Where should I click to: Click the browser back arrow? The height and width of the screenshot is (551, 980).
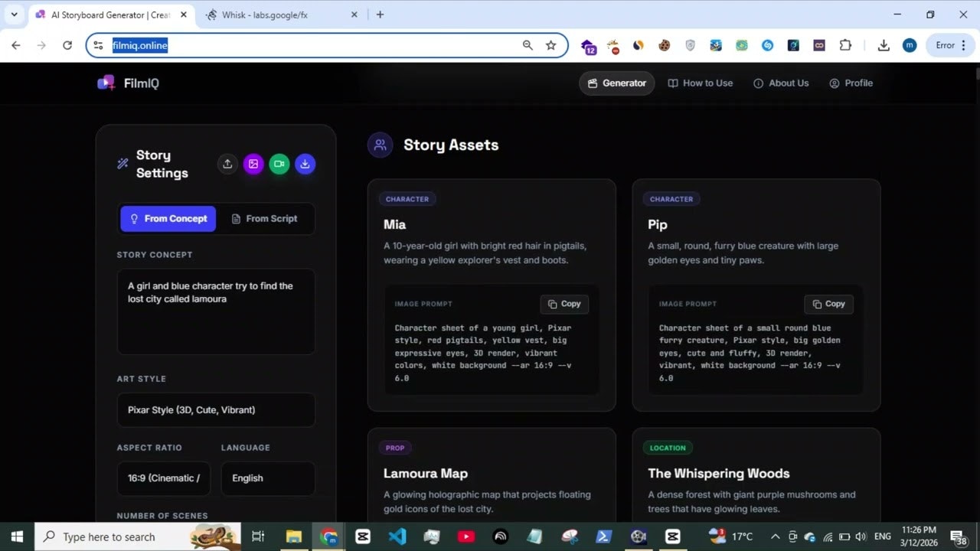pos(16,45)
